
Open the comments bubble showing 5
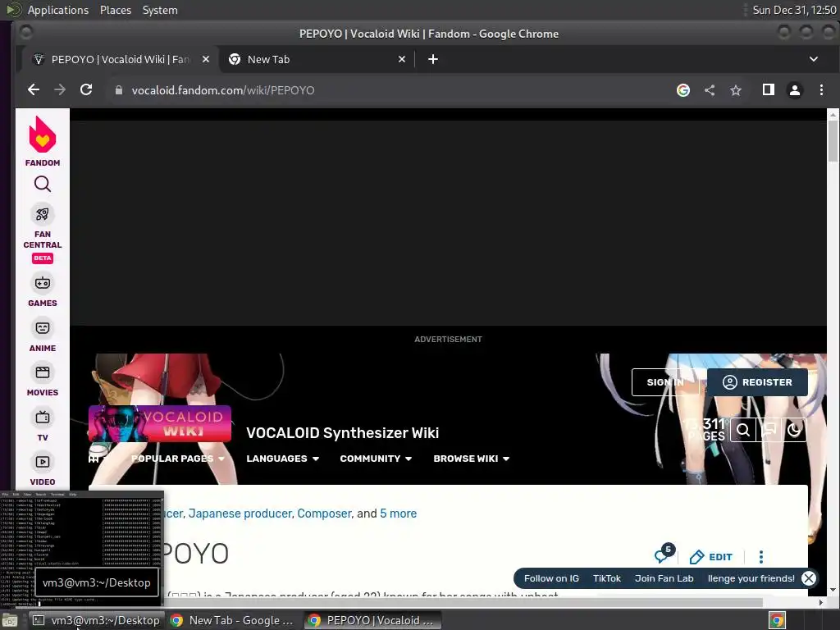pyautogui.click(x=664, y=554)
